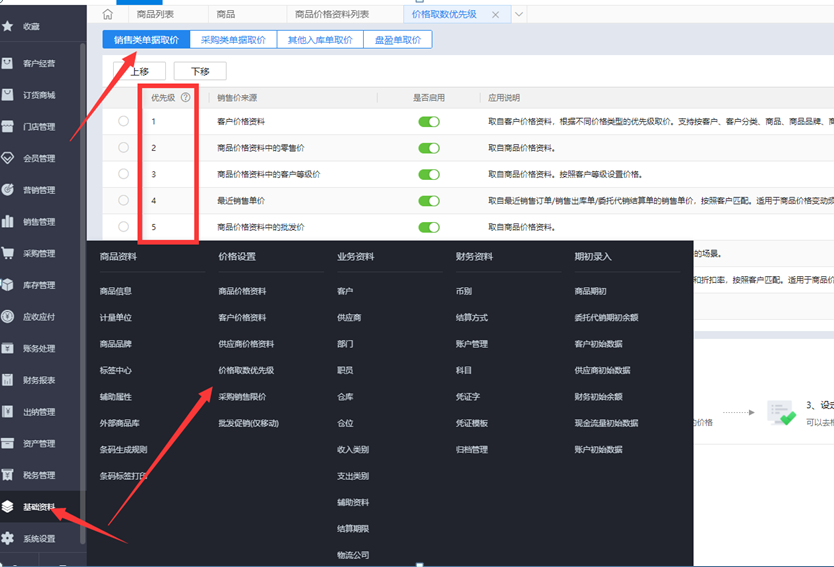Click the 销售管理 bar chart icon
This screenshot has height=567, width=834.
(x=8, y=222)
